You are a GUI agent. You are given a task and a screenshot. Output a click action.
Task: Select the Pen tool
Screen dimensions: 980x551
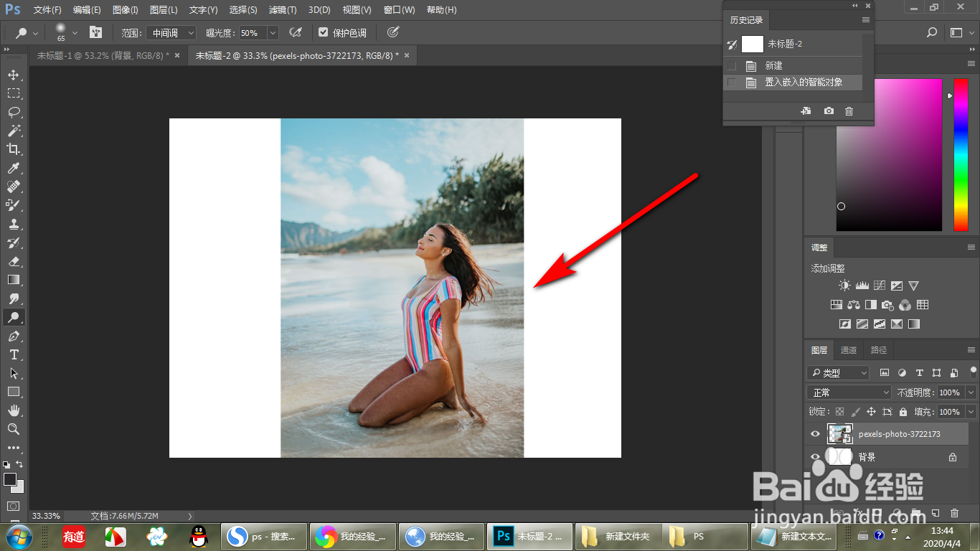click(14, 336)
